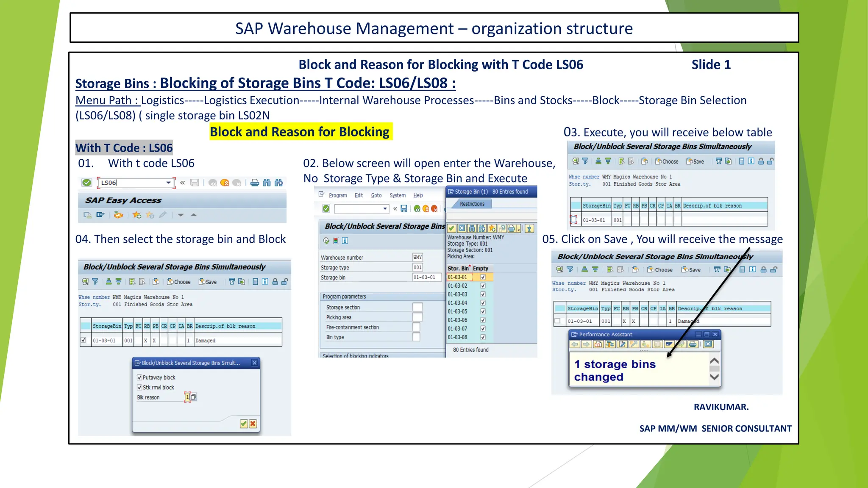Open the Blk reason value help button
The height and width of the screenshot is (488, 868).
tap(194, 397)
